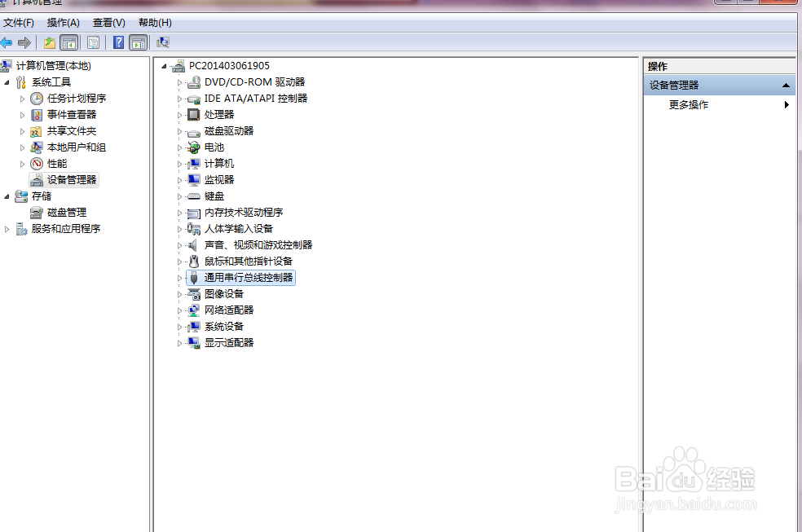This screenshot has height=532, width=802.
Task: Click the 键盘 keyboard icon
Action: click(x=193, y=196)
